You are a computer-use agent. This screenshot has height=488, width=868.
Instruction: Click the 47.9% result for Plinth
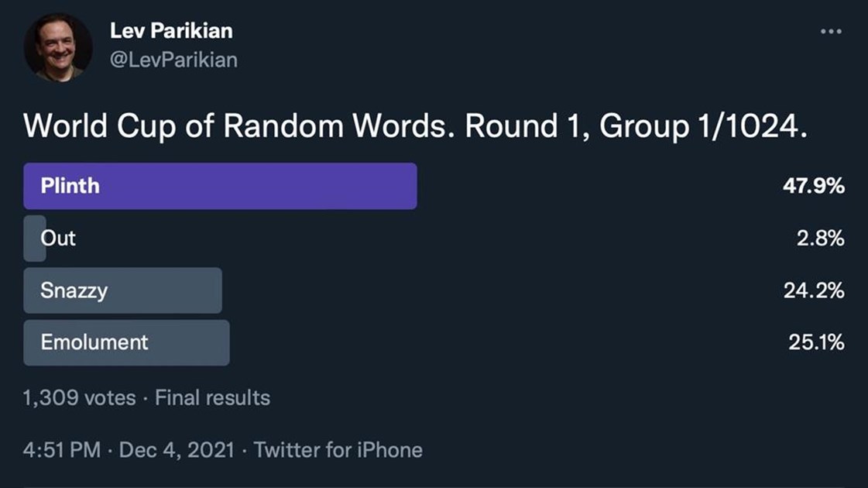pos(813,187)
